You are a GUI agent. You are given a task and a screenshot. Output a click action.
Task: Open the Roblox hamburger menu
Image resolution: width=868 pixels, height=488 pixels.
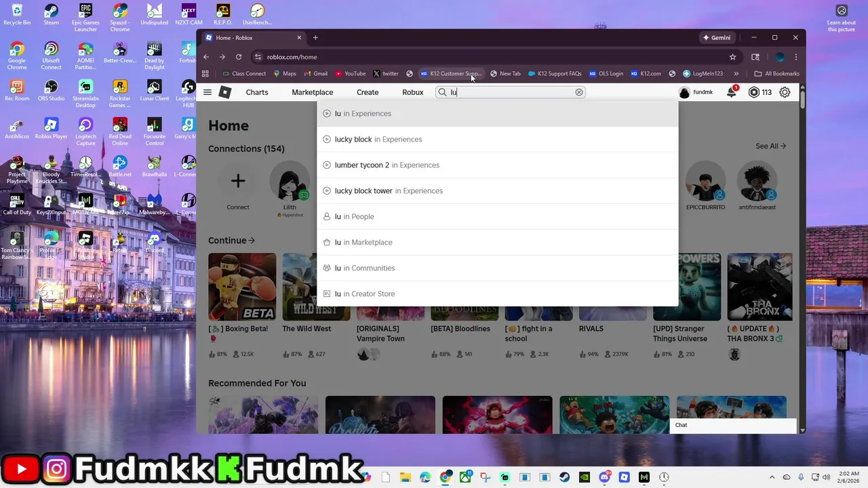coord(208,92)
